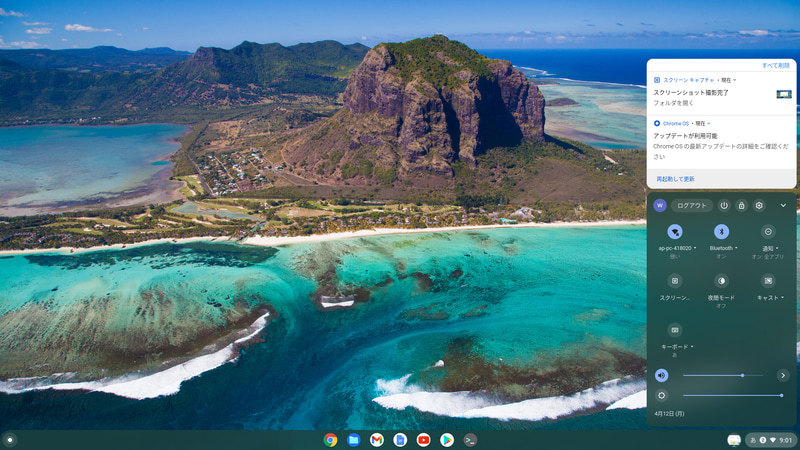The image size is (800, 450).
Task: Adjust the brightness slider
Action: [733, 395]
